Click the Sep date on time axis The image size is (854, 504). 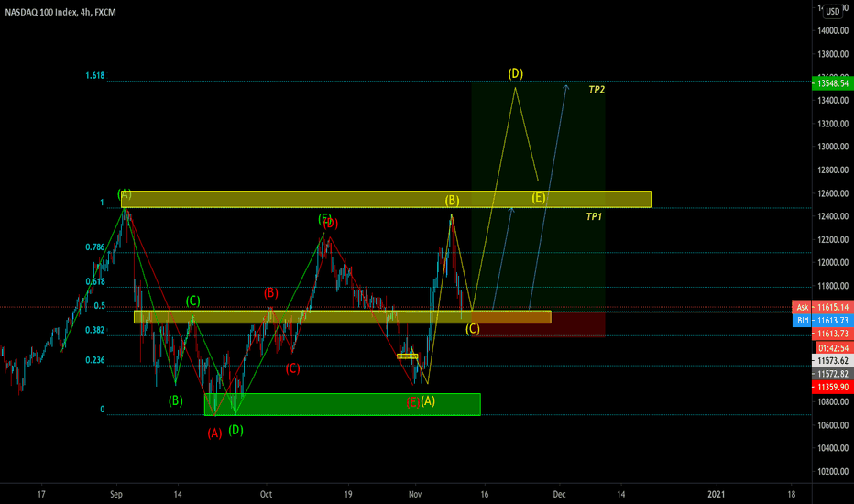coord(116,495)
